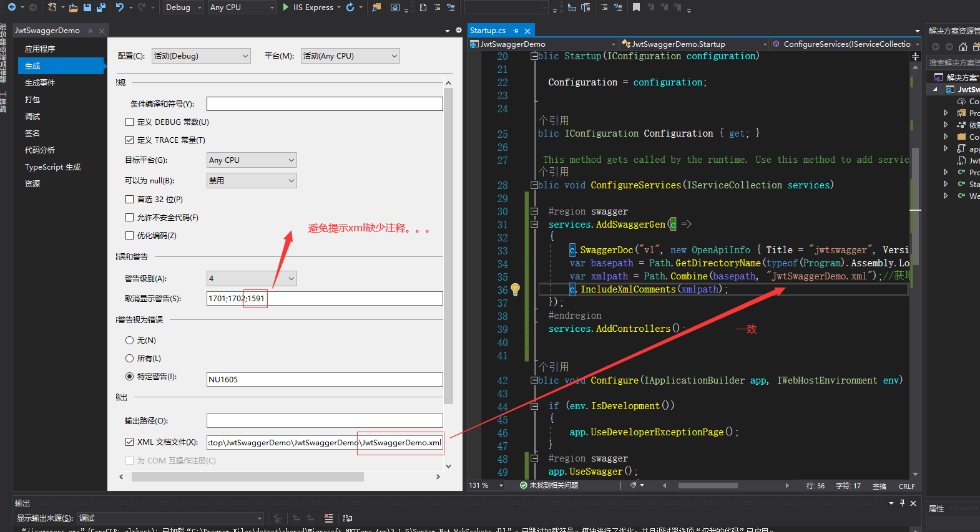The height and width of the screenshot is (532, 980).
Task: Open the Debug solution configuration dropdown
Action: click(184, 7)
